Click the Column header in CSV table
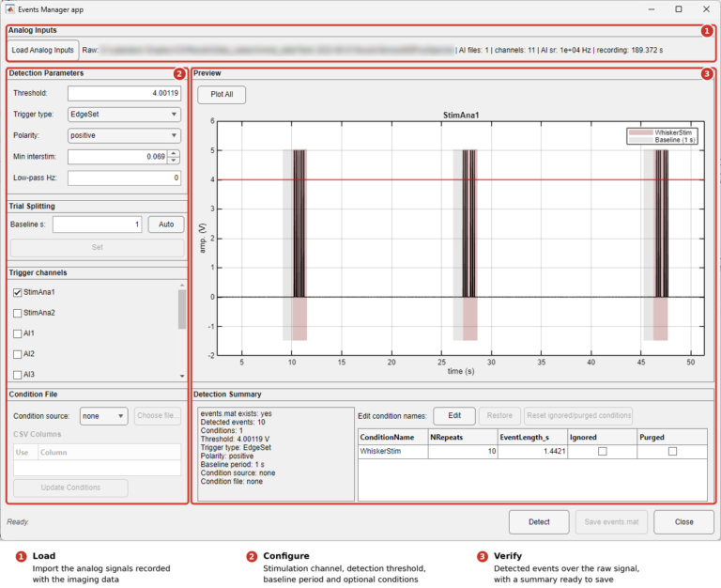The height and width of the screenshot is (588, 721). coord(109,453)
